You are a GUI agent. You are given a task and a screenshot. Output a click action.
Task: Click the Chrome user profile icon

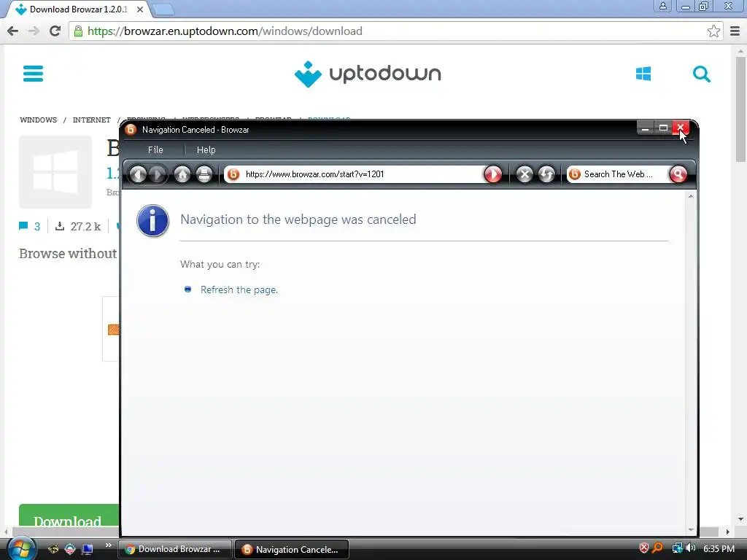[x=662, y=6]
